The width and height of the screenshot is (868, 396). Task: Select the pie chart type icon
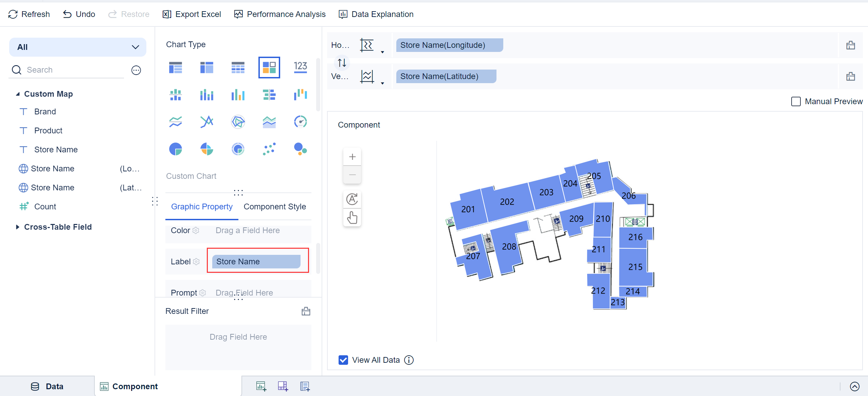click(176, 149)
